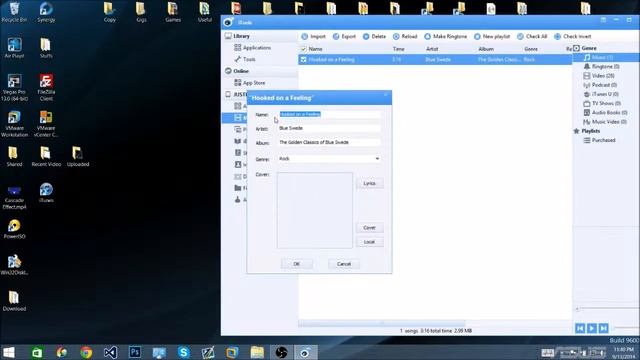Open Vegas Pro 13.0 desktop icon
This screenshot has width=640, height=360.
(14, 87)
